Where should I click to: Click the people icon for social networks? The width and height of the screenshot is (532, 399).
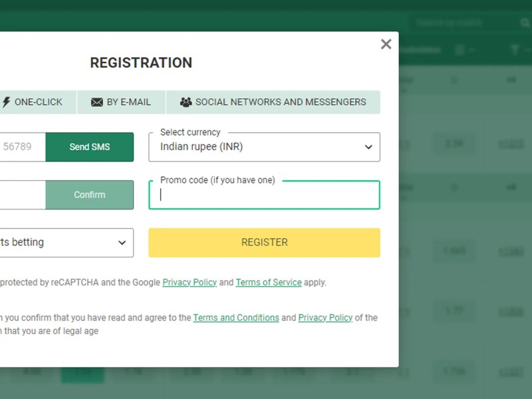coord(186,102)
